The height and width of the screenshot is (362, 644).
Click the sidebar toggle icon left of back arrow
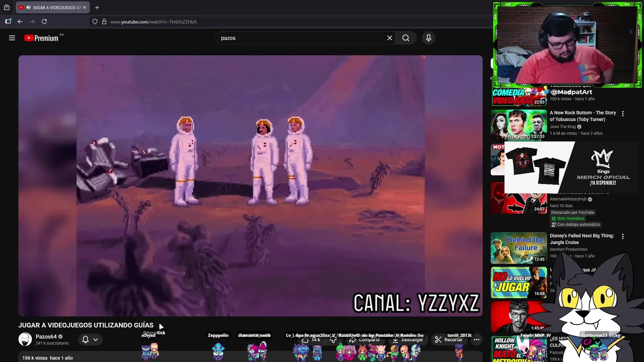pos(8,22)
